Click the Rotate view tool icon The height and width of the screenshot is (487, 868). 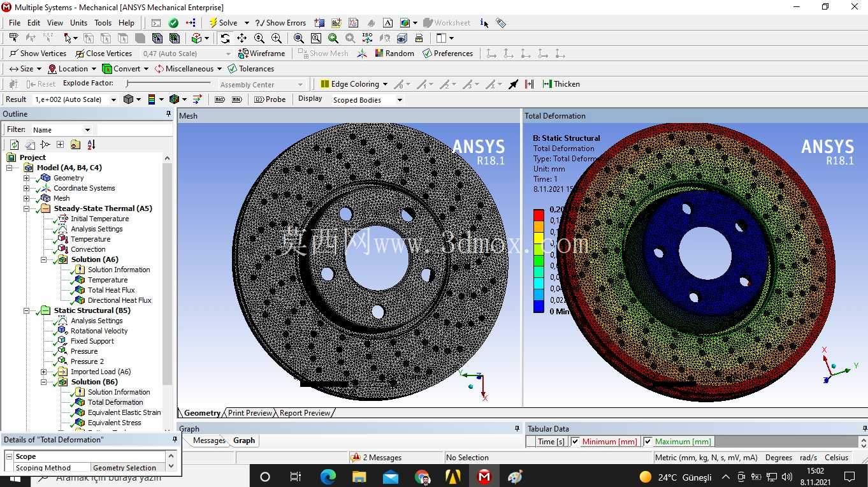[225, 38]
